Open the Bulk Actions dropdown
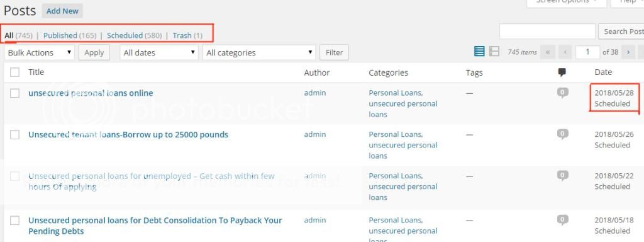The height and width of the screenshot is (242, 644). (40, 53)
